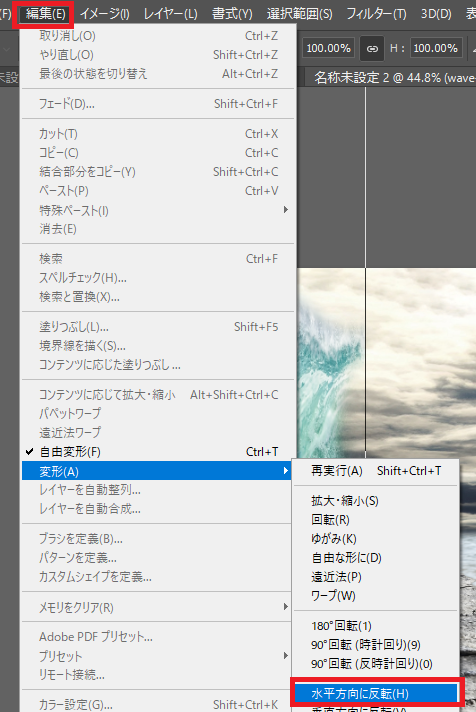Viewport: 476px width, 712px height.
Task: Open the フィルター(T) menu
Action: pyautogui.click(x=376, y=14)
